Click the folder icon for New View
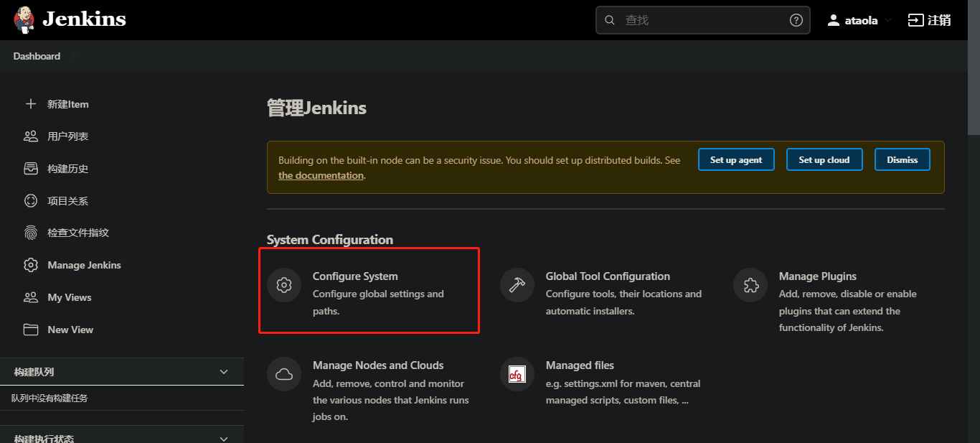Screen dimensions: 980x443 [30, 330]
